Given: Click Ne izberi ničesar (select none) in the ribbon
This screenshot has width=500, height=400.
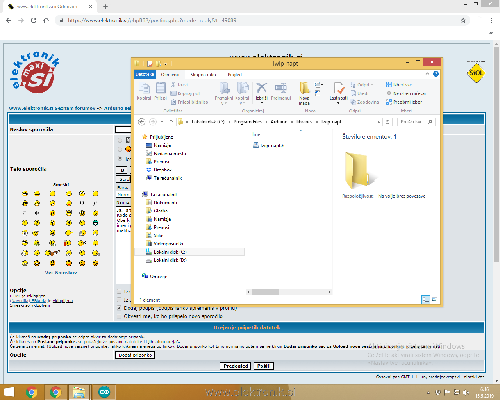Looking at the screenshot, I should click(x=406, y=94).
